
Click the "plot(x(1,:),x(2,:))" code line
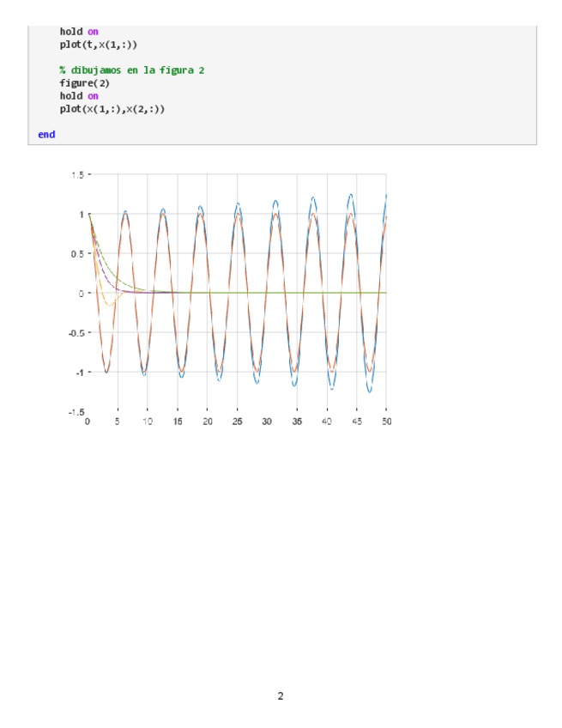click(x=112, y=109)
